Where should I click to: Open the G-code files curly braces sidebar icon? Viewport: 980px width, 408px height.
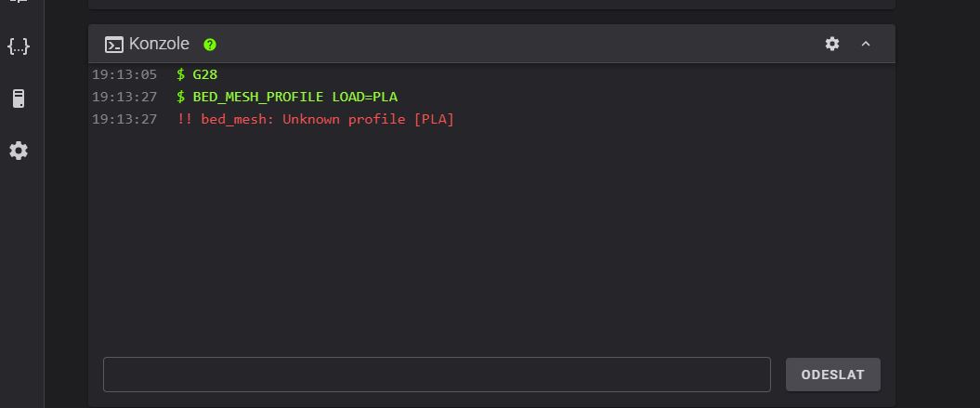coord(19,46)
